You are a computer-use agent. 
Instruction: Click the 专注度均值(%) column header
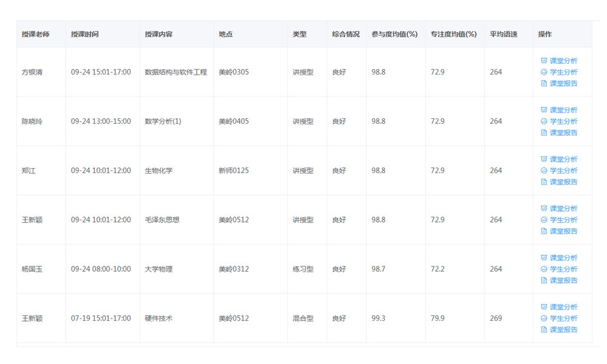tap(452, 34)
